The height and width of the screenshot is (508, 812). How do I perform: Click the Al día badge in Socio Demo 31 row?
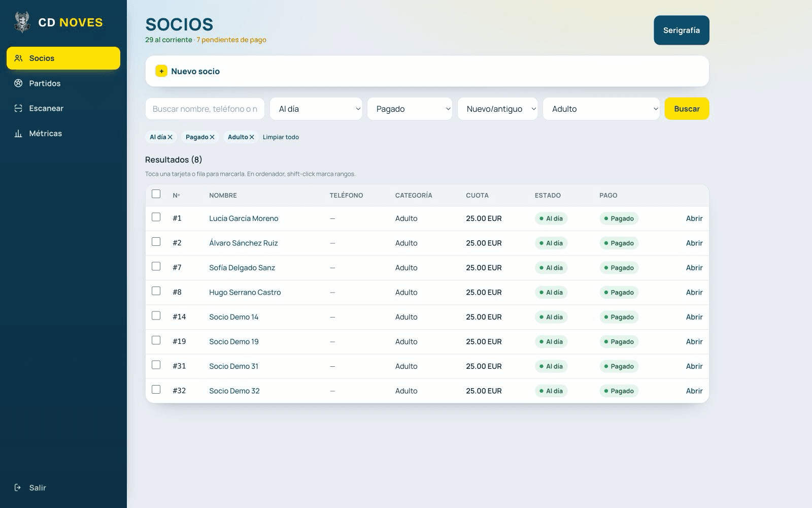click(x=551, y=366)
